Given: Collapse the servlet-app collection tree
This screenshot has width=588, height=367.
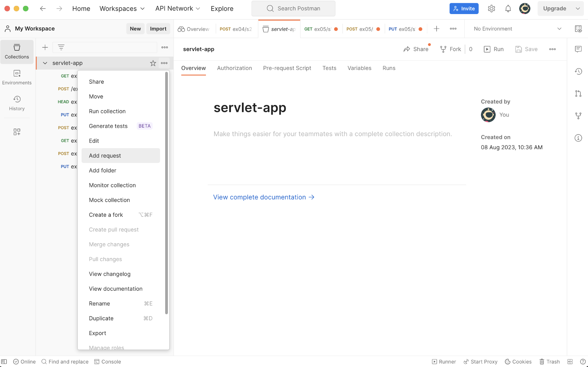Looking at the screenshot, I should point(45,63).
